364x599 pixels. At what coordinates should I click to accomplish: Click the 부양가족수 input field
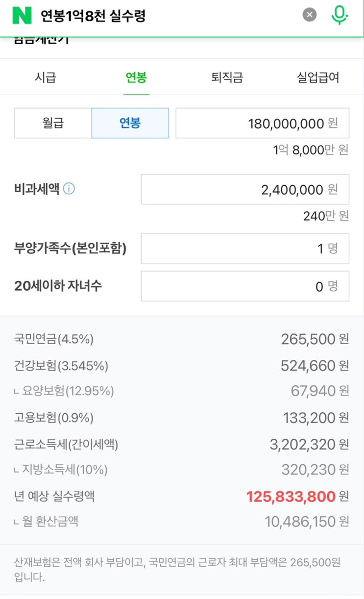(245, 249)
